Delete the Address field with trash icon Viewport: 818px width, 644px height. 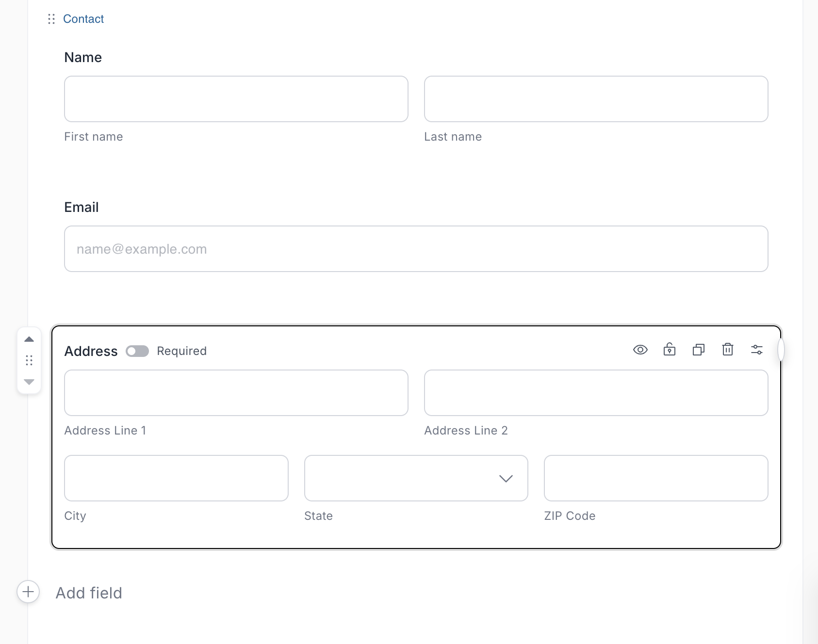click(727, 350)
